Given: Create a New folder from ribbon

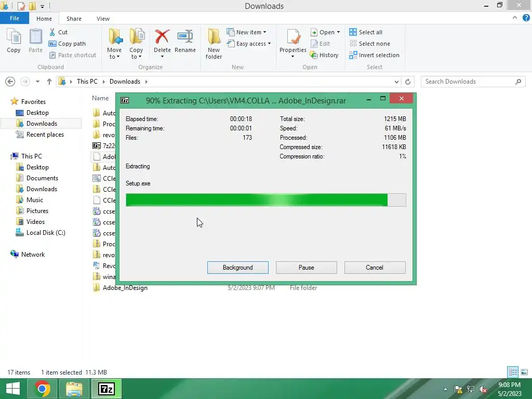Looking at the screenshot, I should (214, 44).
